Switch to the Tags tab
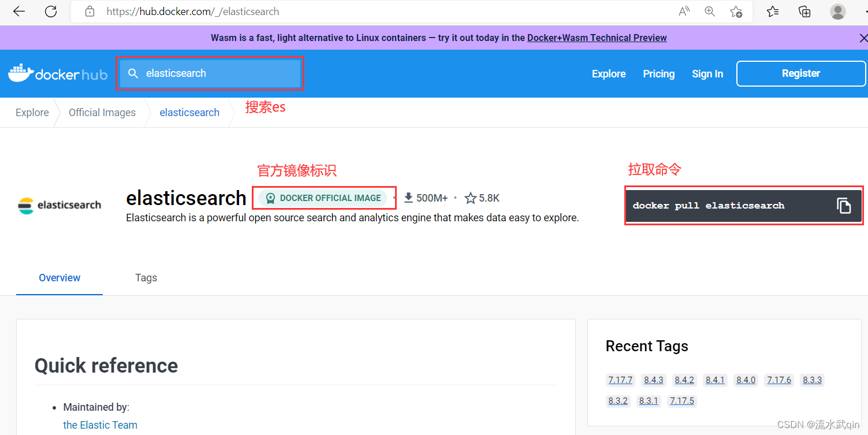Screen dimensions: 868x435 coord(146,278)
